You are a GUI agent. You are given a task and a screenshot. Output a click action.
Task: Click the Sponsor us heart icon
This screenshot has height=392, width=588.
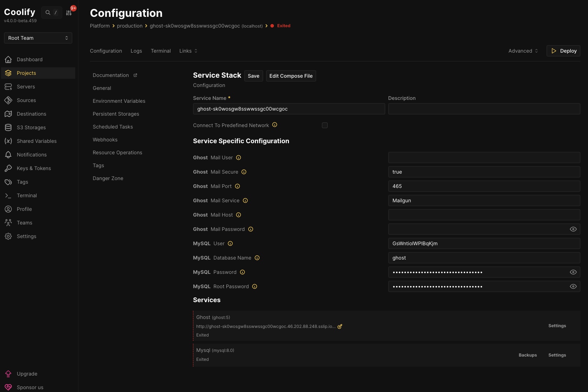click(8, 387)
